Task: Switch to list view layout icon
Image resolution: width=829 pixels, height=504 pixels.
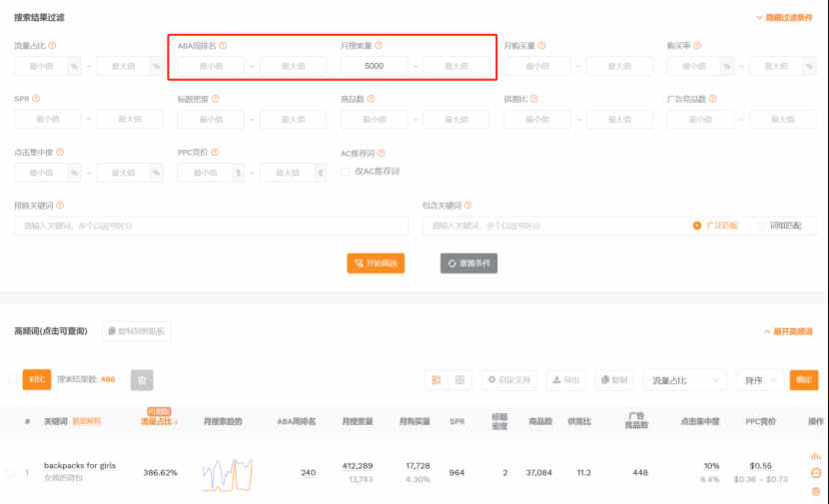Action: (436, 380)
